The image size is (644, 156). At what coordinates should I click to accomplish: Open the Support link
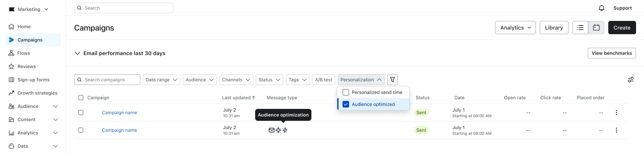click(622, 8)
